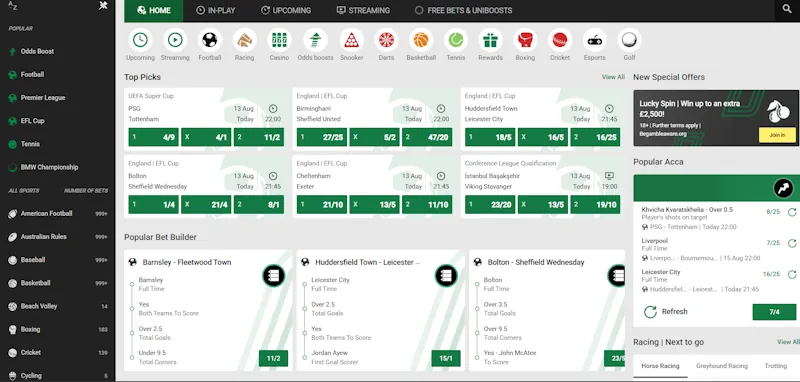Select İstanbul Başakşehir win odds 23/20

490,205
